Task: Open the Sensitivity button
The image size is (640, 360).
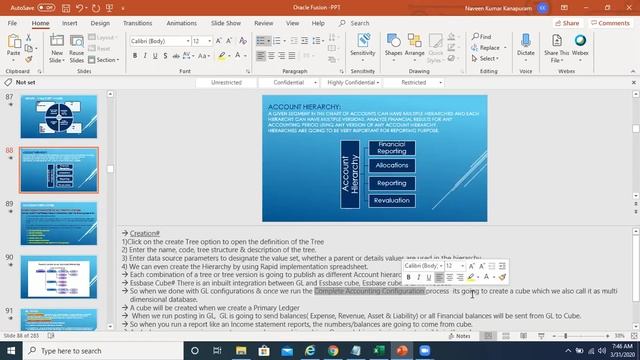Action: point(362,48)
